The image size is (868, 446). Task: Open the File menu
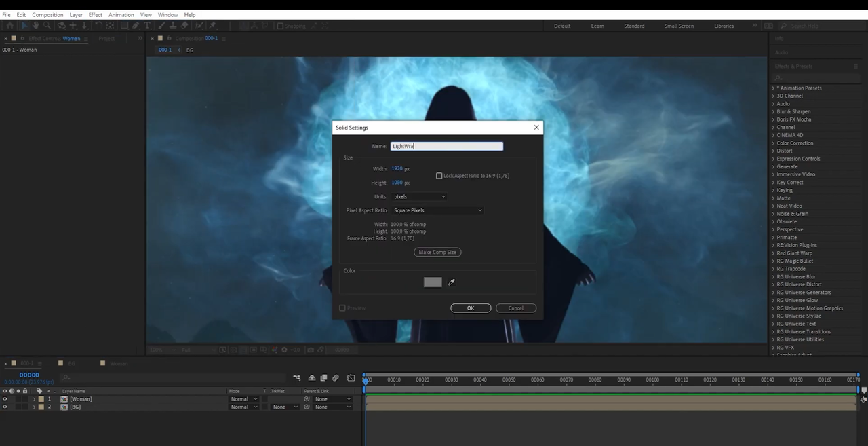6,14
